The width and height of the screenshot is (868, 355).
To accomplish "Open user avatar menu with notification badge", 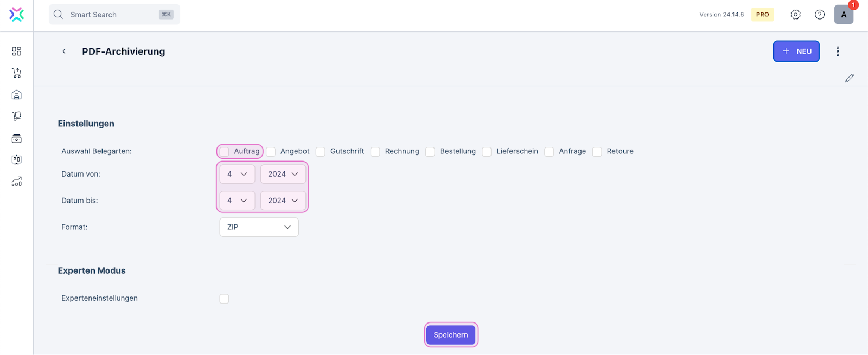I will coord(844,15).
